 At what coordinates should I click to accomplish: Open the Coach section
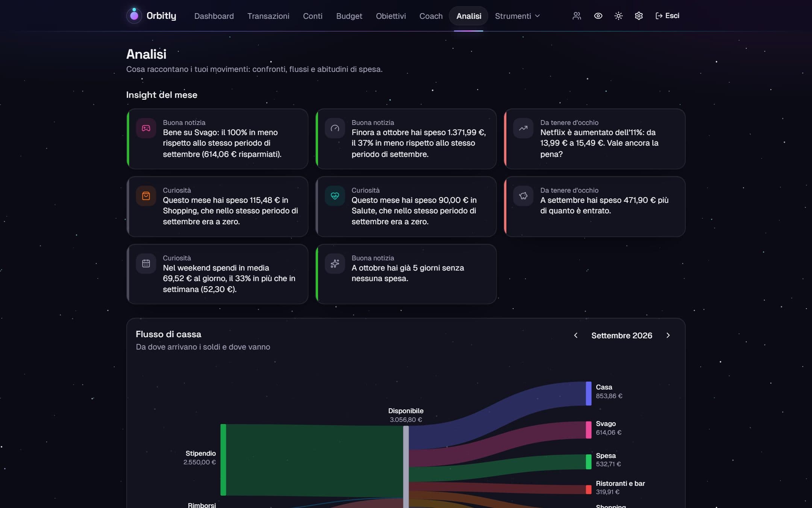tap(431, 16)
